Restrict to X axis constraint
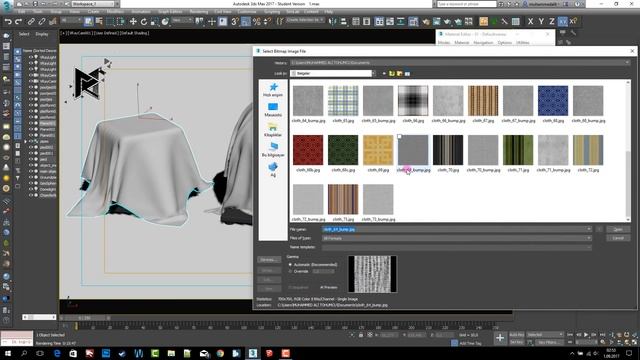The width and height of the screenshot is (640, 360). tap(530, 22)
